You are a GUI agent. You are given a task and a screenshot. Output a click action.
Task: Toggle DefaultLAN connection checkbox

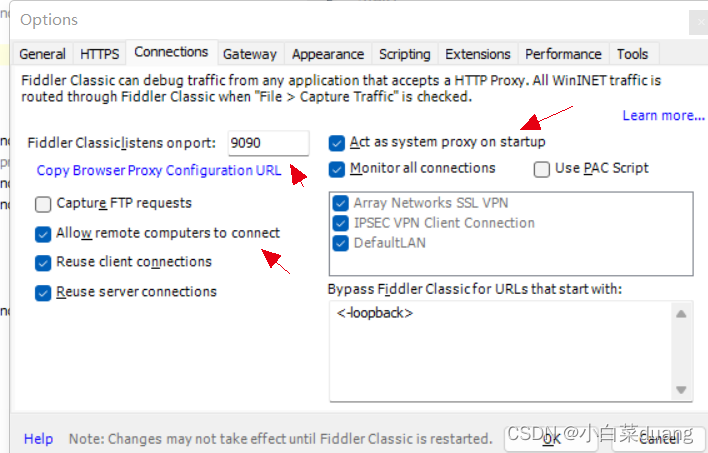coord(340,243)
